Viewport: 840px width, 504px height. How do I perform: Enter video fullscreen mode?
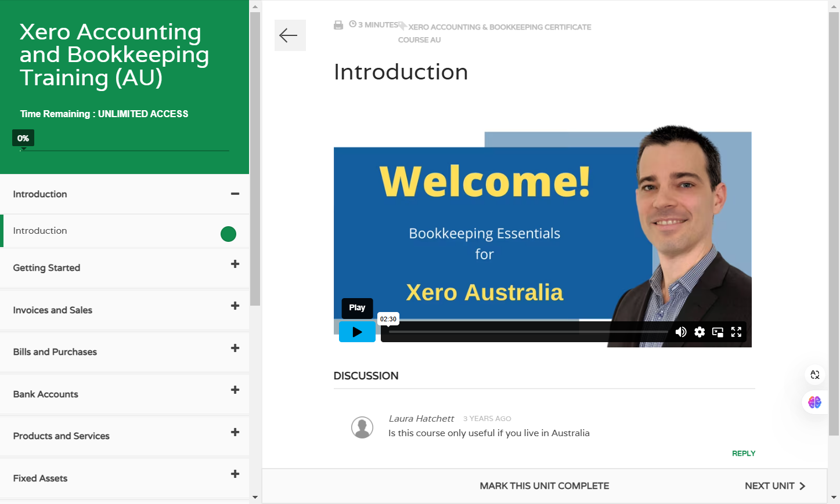pyautogui.click(x=736, y=332)
